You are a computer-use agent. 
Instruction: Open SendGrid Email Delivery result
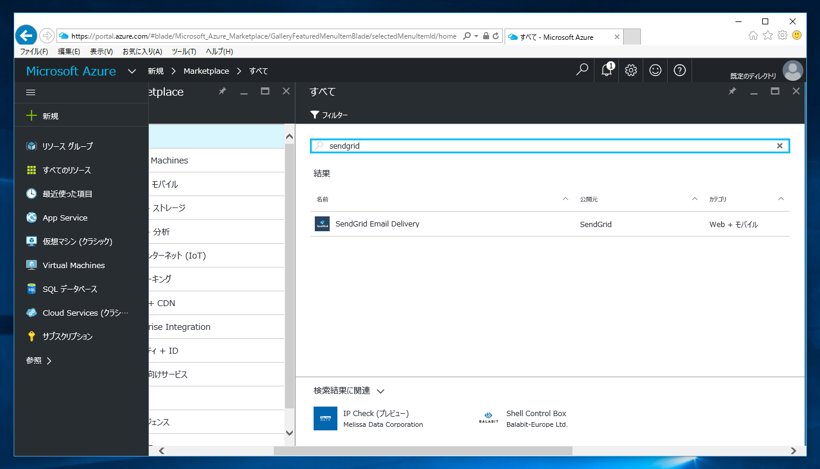[x=377, y=224]
